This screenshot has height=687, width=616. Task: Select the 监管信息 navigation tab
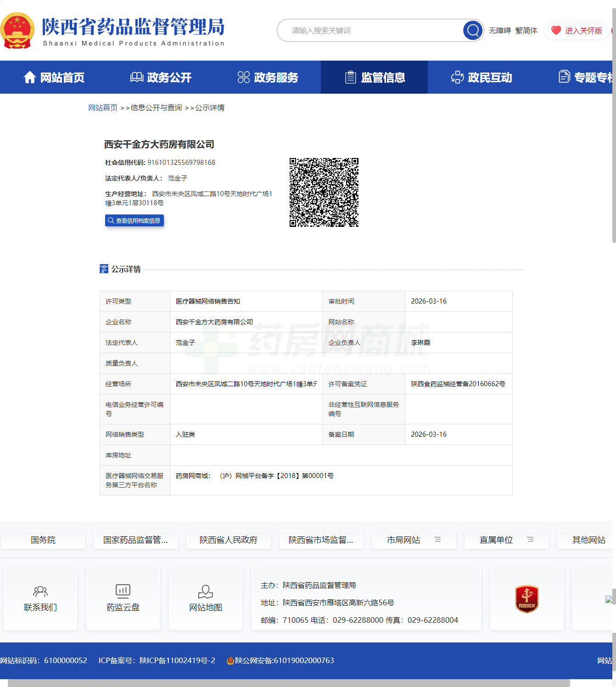click(x=375, y=78)
